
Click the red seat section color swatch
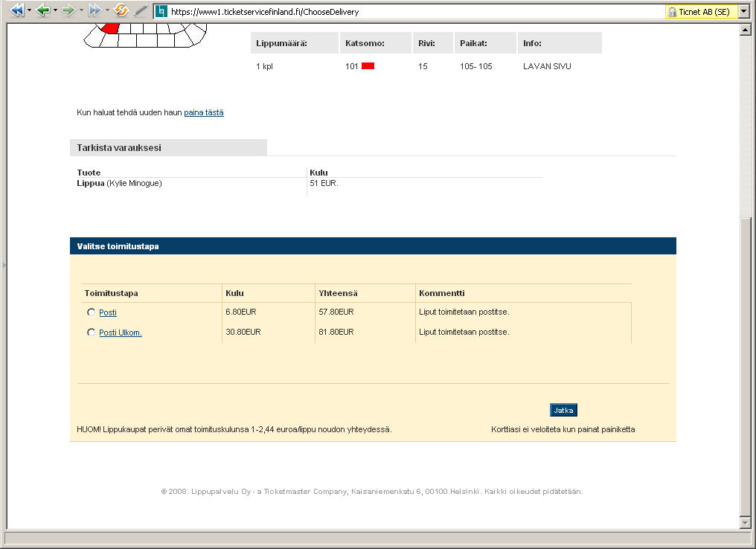pos(368,66)
